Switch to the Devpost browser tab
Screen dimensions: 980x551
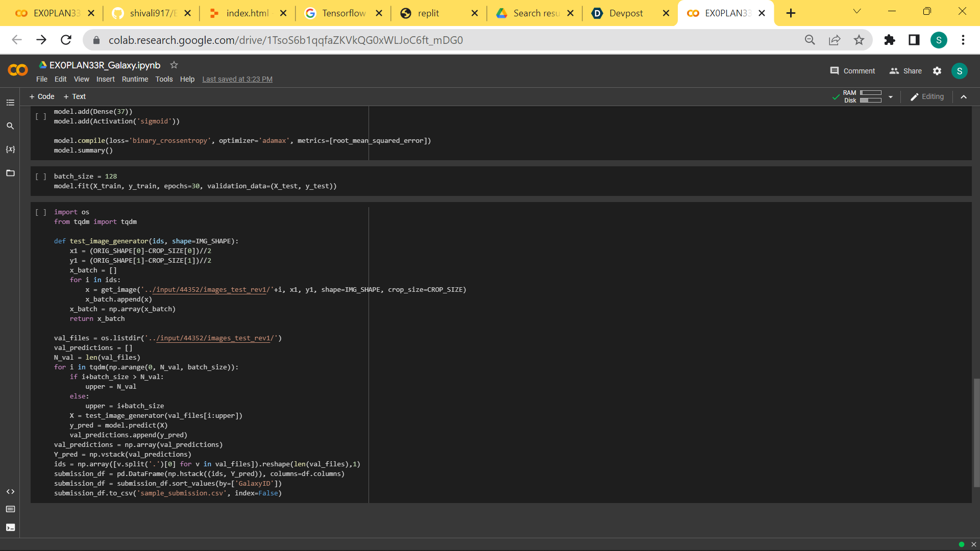[625, 13]
